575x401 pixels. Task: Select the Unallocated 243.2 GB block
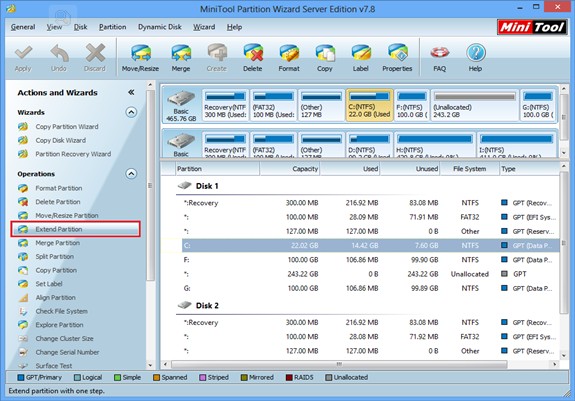pyautogui.click(x=475, y=105)
